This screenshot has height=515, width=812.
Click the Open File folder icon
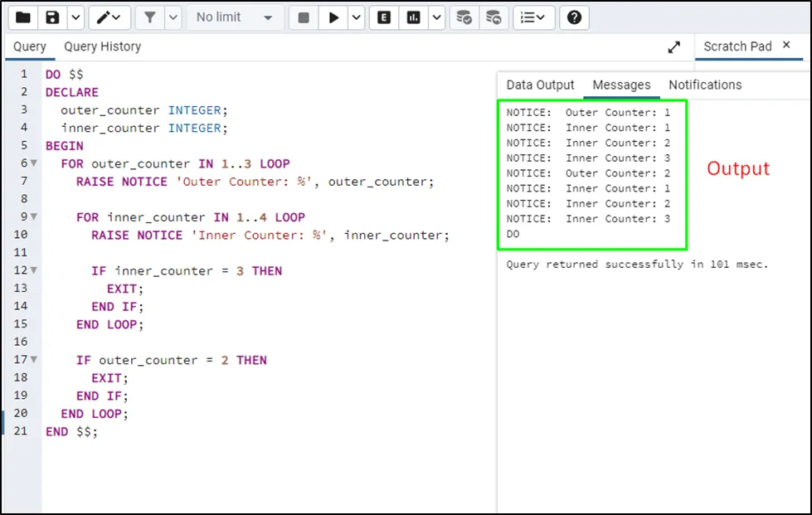[23, 17]
